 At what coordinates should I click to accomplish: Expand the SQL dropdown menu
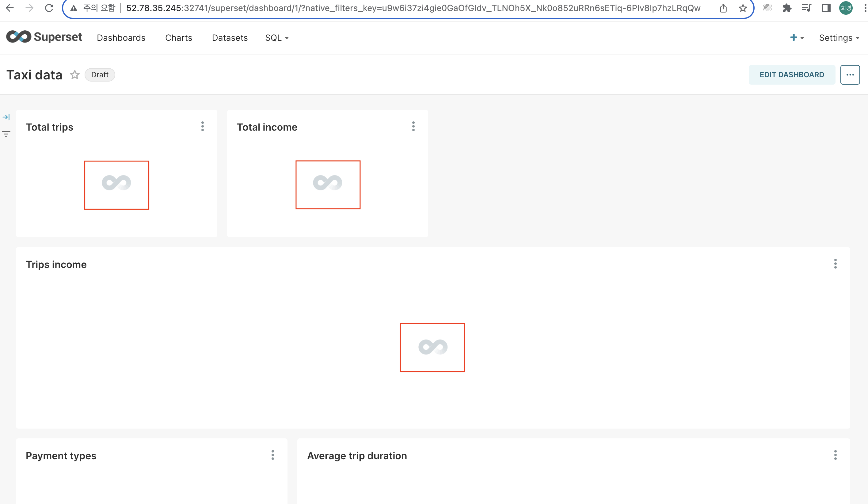click(x=276, y=38)
